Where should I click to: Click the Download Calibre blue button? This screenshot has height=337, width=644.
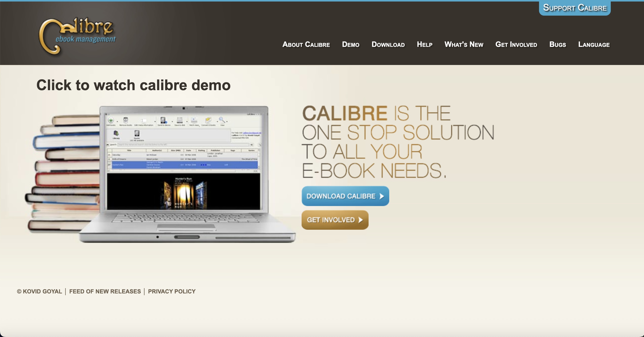click(345, 196)
